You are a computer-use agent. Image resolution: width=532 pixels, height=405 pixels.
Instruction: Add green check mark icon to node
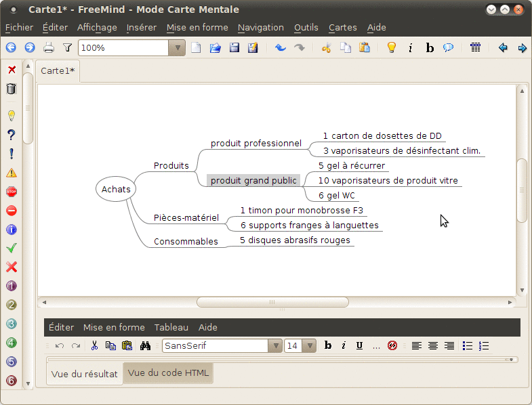pos(12,248)
